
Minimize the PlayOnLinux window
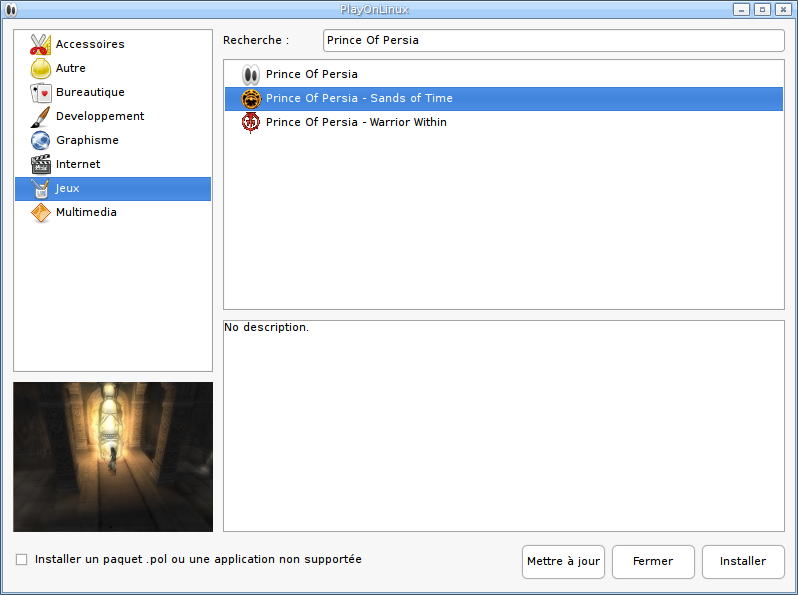point(741,10)
